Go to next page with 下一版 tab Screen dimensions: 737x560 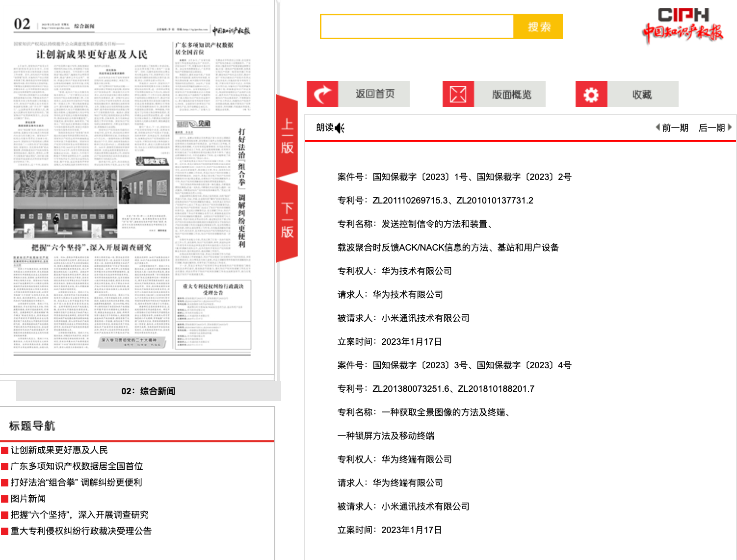point(287,220)
